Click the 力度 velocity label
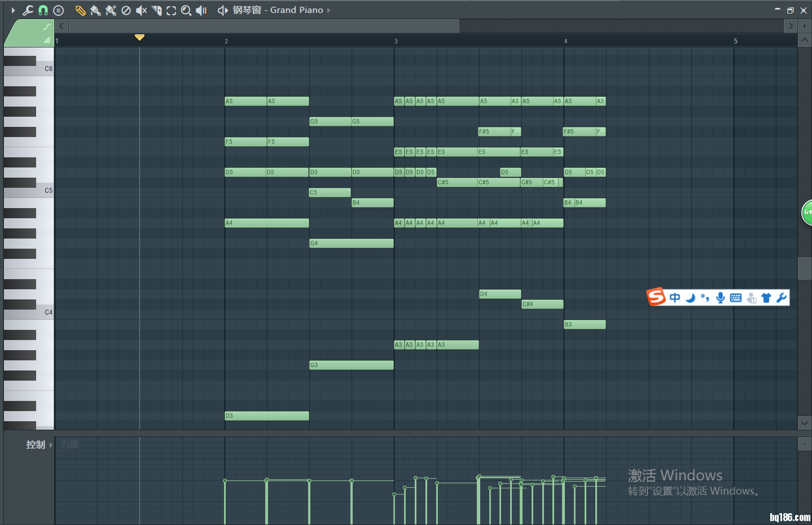Viewport: 812px width, 525px height. coord(70,444)
